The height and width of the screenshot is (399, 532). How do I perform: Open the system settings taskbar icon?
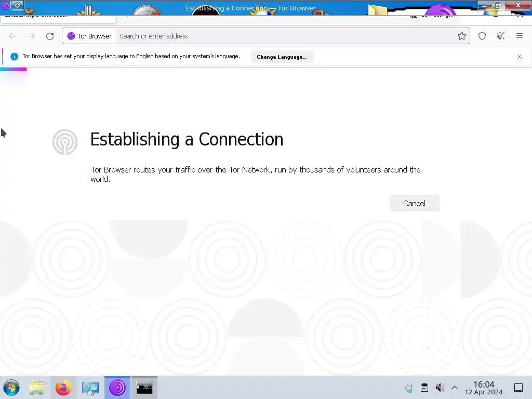[90, 388]
